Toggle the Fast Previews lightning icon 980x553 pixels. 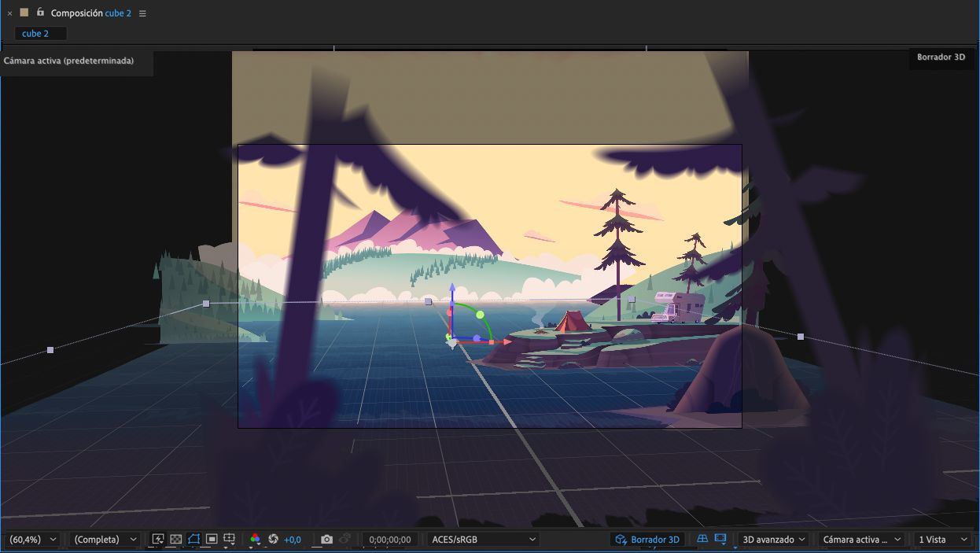pos(157,539)
